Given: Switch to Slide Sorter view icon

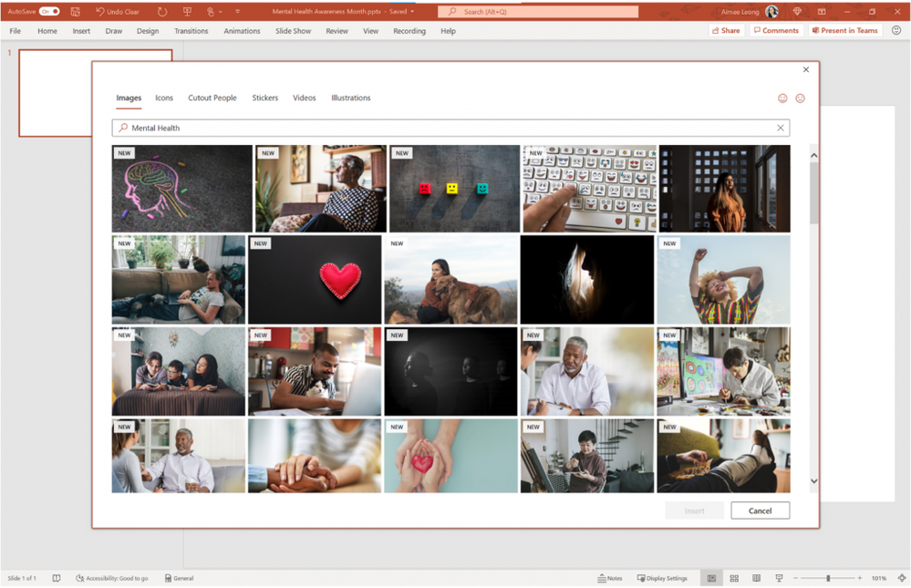Looking at the screenshot, I should [734, 578].
